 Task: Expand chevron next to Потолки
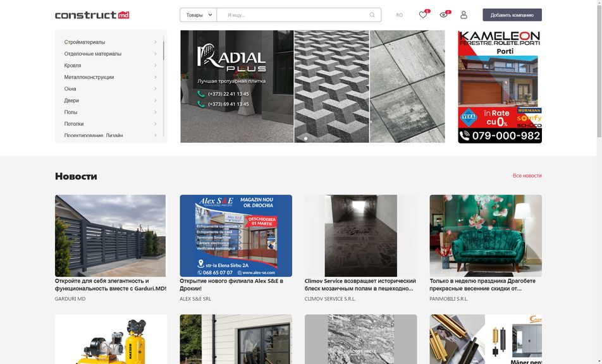click(156, 124)
